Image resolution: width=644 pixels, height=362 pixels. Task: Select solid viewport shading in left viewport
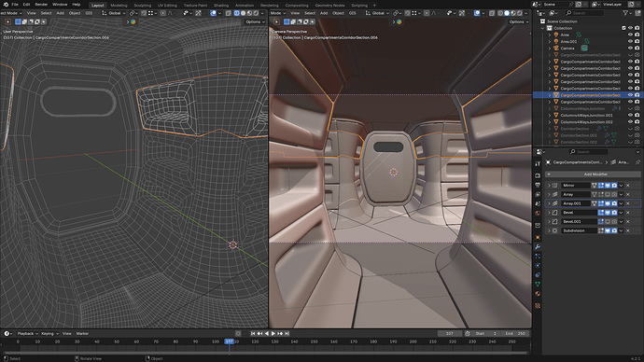click(244, 13)
